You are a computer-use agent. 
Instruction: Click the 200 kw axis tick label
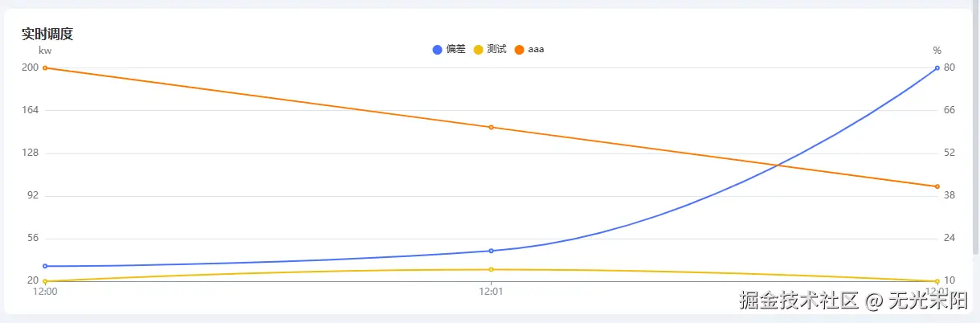click(x=31, y=67)
